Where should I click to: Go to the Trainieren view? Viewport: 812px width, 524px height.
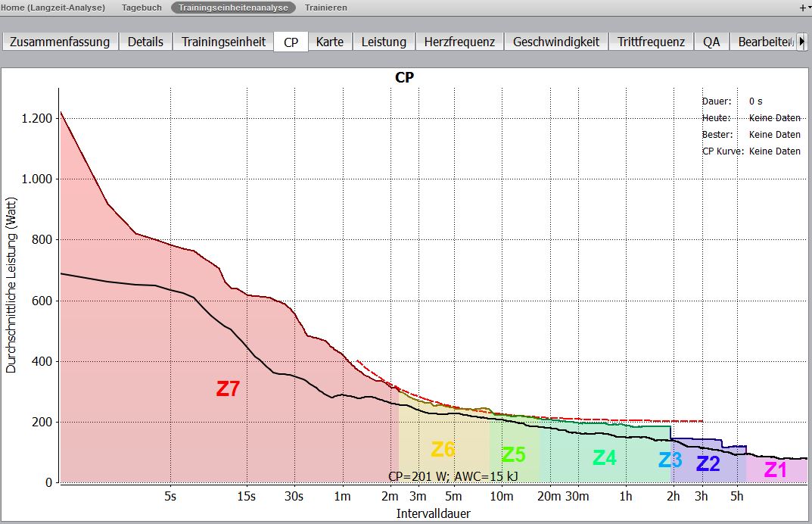pyautogui.click(x=326, y=8)
